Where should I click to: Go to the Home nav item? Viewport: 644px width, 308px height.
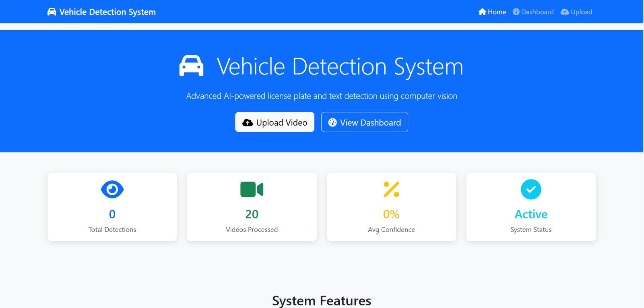click(x=492, y=12)
